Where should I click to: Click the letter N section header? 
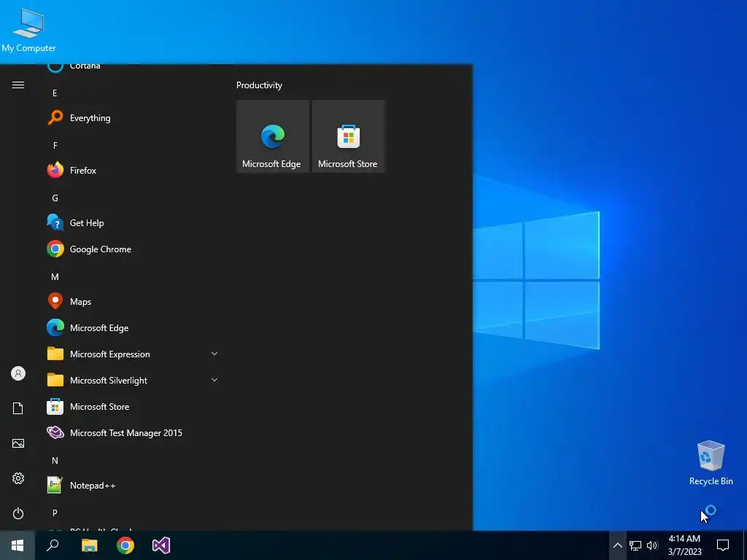click(55, 461)
